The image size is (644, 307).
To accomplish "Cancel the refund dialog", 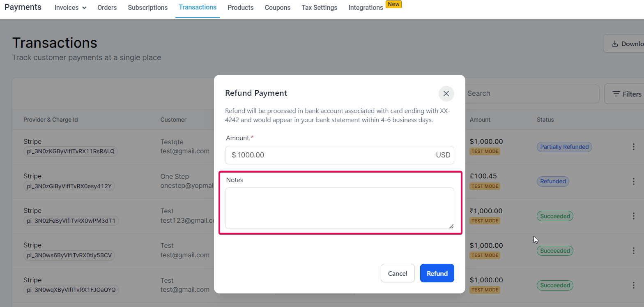I will pos(398,273).
